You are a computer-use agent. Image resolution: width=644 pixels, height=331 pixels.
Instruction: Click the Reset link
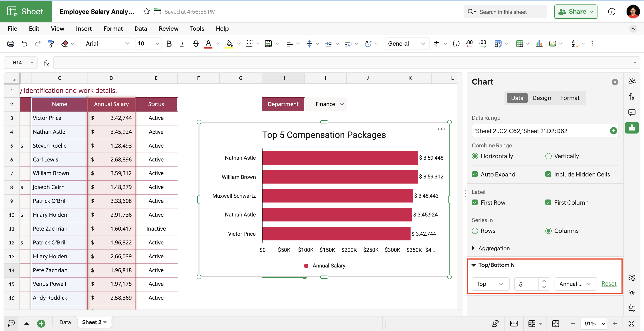608,284
